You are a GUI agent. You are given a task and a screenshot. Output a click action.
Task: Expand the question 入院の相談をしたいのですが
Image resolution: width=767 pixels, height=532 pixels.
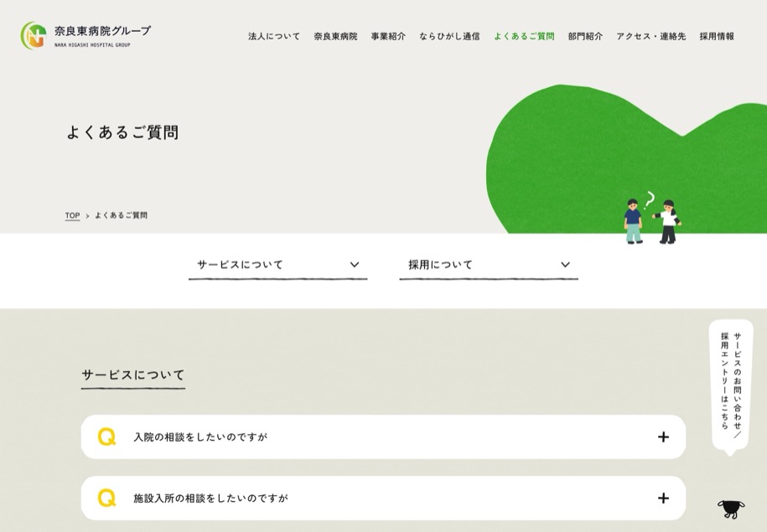coord(383,436)
